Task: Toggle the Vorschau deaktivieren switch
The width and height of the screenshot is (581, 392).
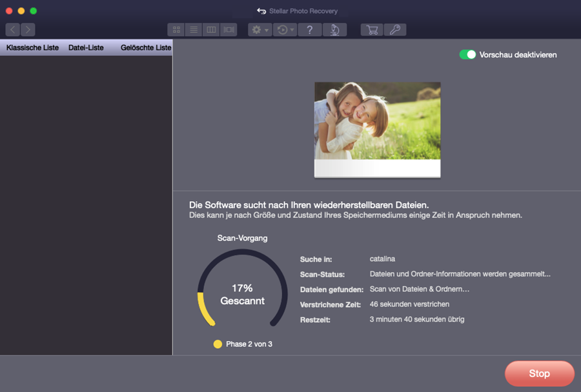Action: coord(467,55)
